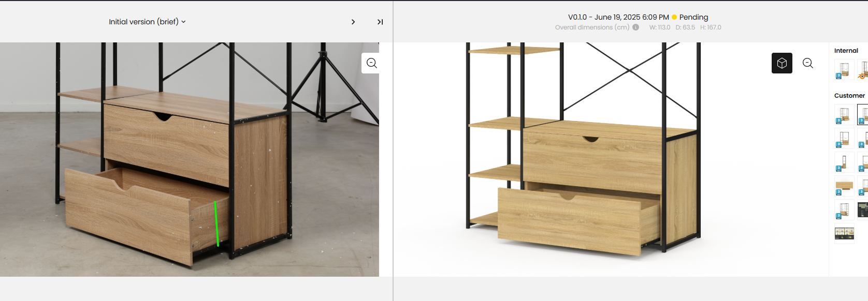This screenshot has height=301, width=868.
Task: Go to the next version arrow
Action: (x=353, y=22)
